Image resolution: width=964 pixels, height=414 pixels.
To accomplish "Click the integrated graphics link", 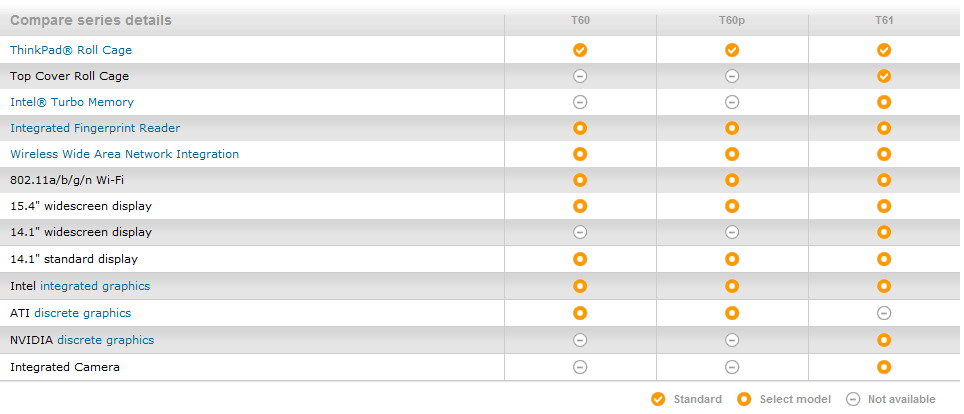I will 95,286.
